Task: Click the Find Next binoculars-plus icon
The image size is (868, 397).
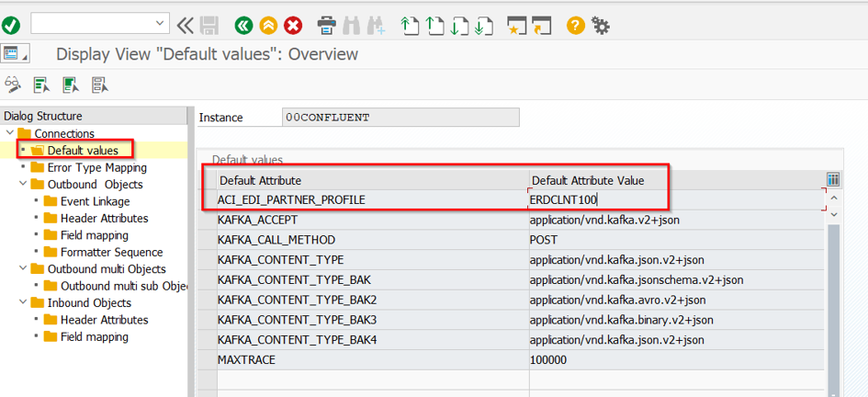Action: pos(376,25)
